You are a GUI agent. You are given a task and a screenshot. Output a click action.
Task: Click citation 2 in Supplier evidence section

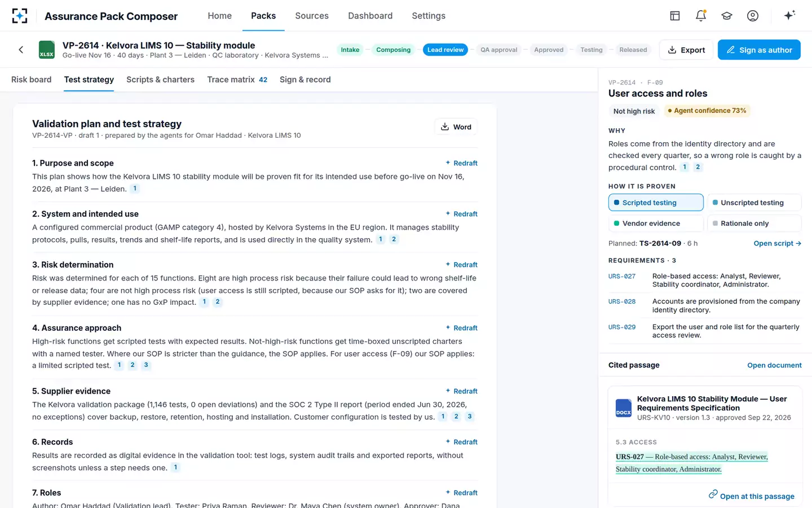[x=456, y=417]
